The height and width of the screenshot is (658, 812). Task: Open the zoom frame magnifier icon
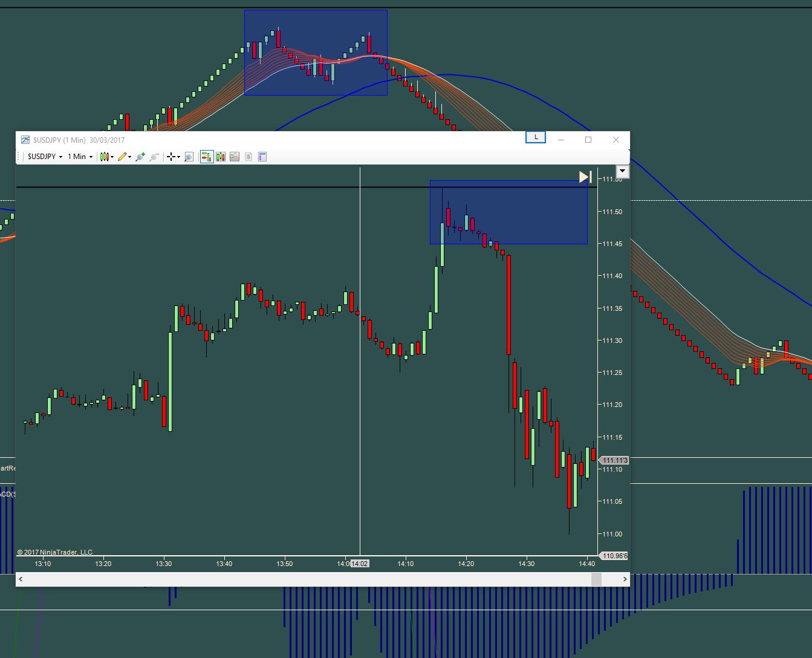coord(189,157)
